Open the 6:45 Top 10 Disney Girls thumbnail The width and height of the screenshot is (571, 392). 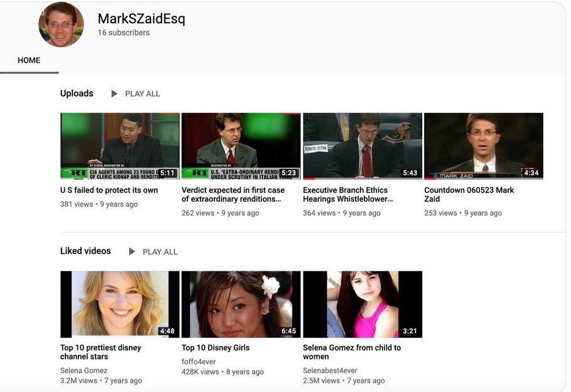pyautogui.click(x=241, y=304)
